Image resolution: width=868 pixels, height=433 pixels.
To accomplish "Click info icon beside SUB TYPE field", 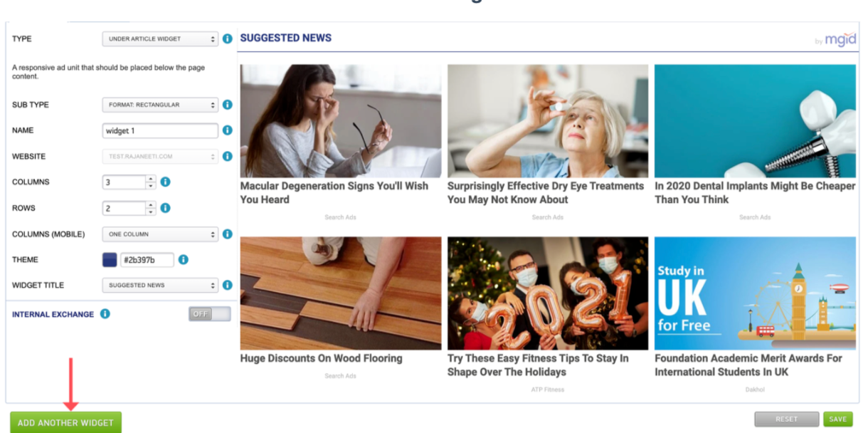I will 228,105.
